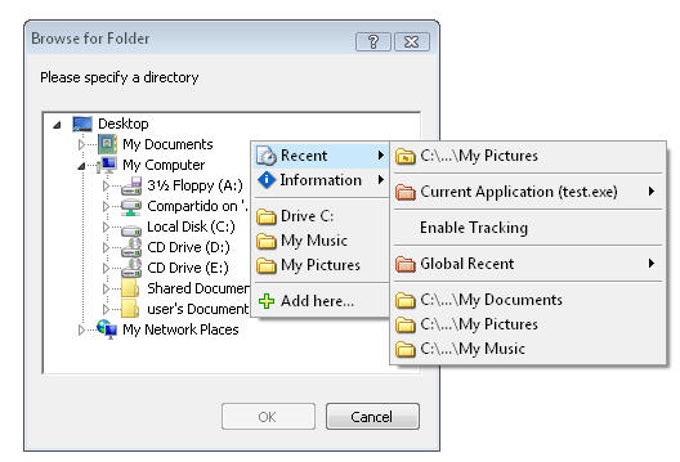Click the user's Documents folder icon
The image size is (680, 462).
pyautogui.click(x=130, y=309)
